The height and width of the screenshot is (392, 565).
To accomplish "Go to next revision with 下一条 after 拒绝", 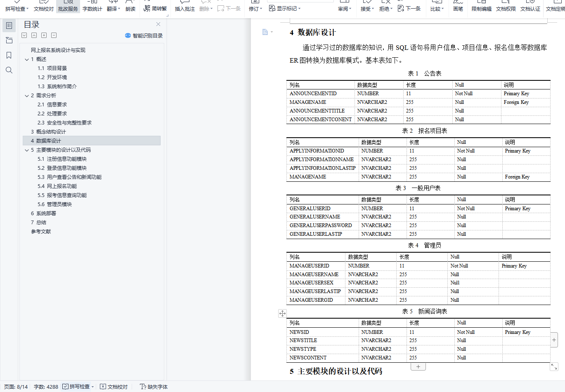I will click(409, 8).
